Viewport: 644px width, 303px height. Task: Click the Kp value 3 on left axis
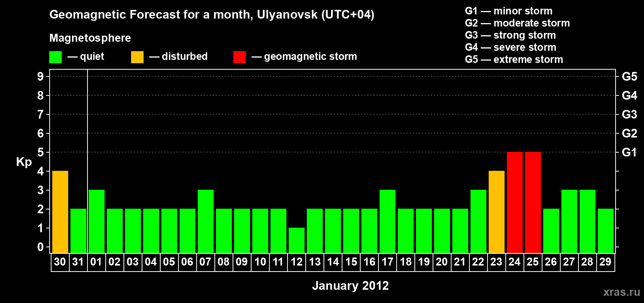[41, 190]
